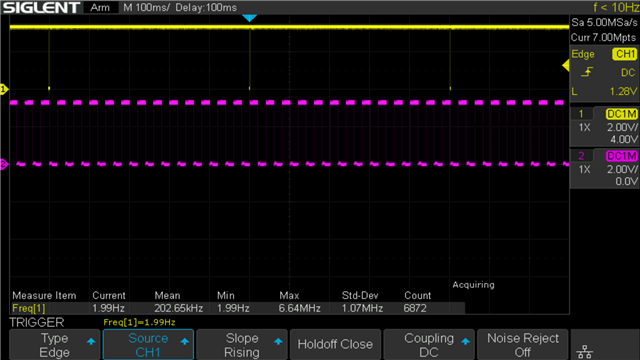Click the Count value 6872
This screenshot has width=640, height=360.
[x=415, y=308]
